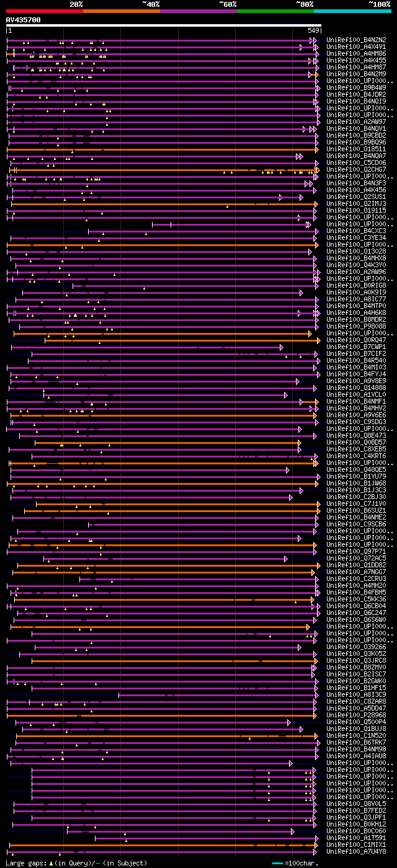Click the orange ~40% legend segment

click(x=122, y=11)
